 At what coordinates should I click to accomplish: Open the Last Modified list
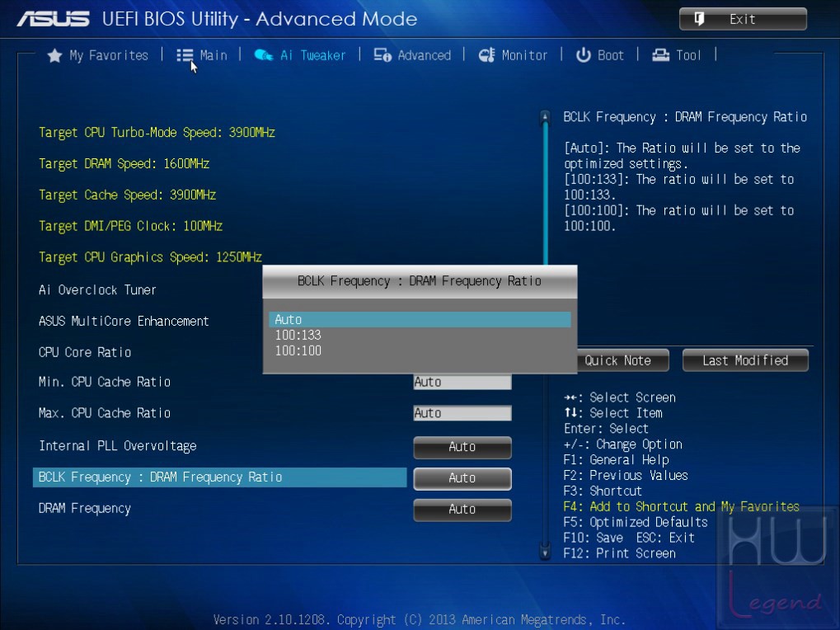coord(745,360)
